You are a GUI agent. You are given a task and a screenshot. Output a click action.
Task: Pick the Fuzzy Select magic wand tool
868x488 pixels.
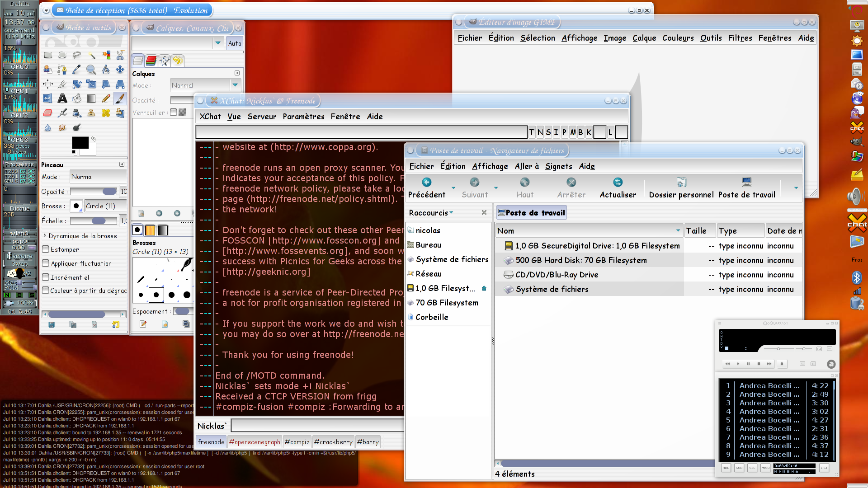[x=91, y=55]
